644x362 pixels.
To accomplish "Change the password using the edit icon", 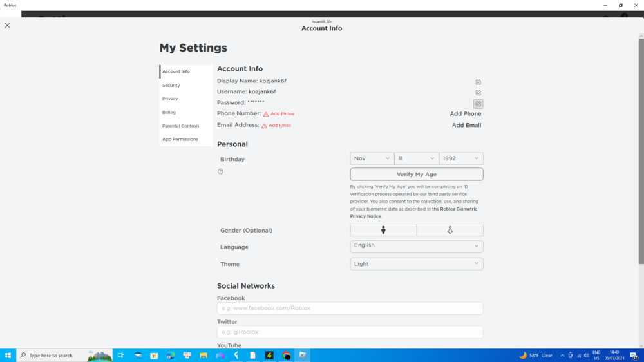I will coord(478,104).
